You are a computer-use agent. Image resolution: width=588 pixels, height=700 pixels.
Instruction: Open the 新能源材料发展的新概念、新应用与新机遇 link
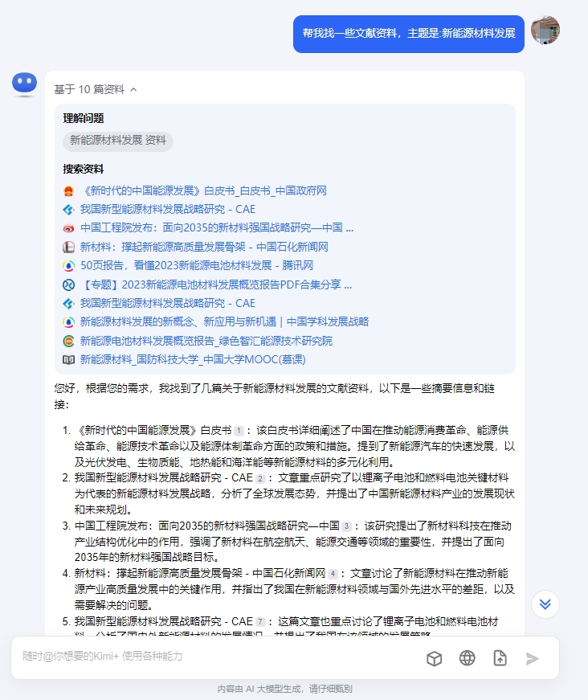(x=224, y=322)
